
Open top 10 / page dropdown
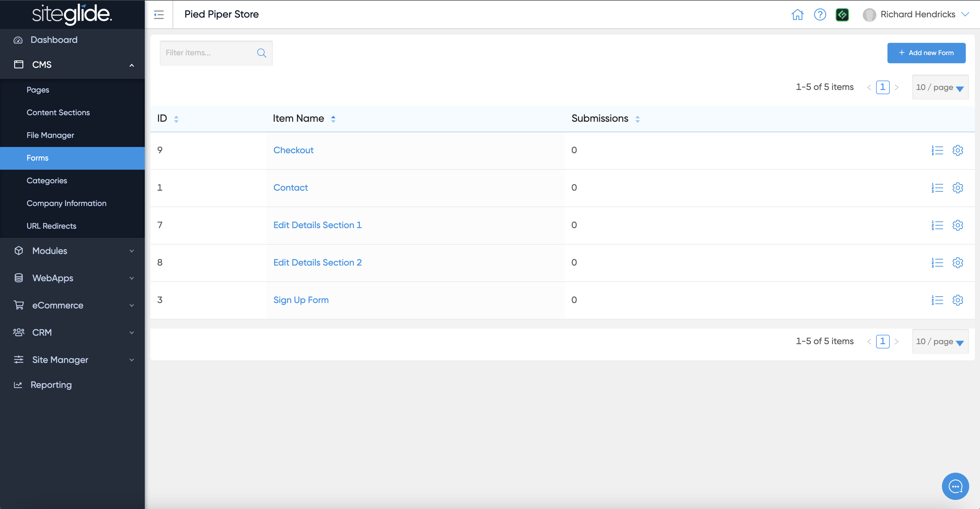(x=940, y=87)
